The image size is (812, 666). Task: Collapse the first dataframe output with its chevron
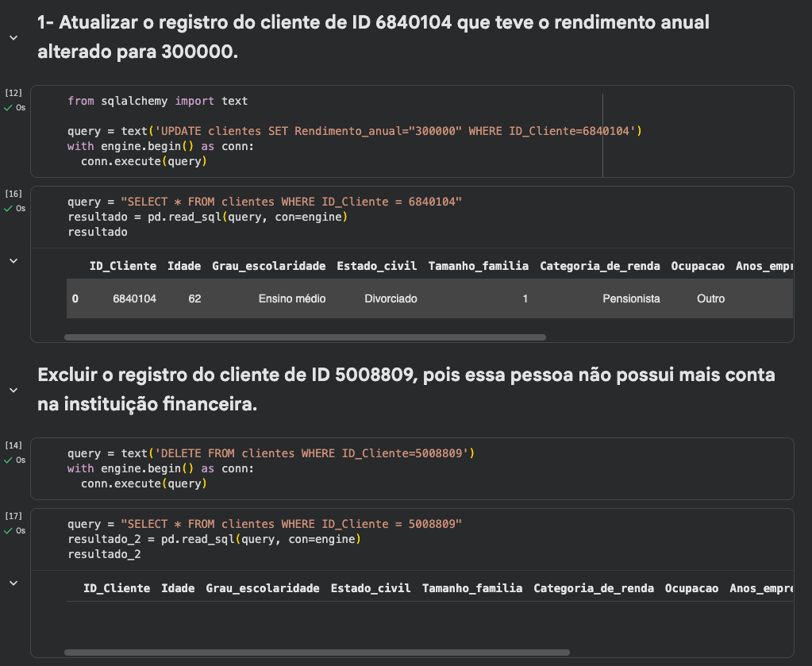tap(13, 260)
